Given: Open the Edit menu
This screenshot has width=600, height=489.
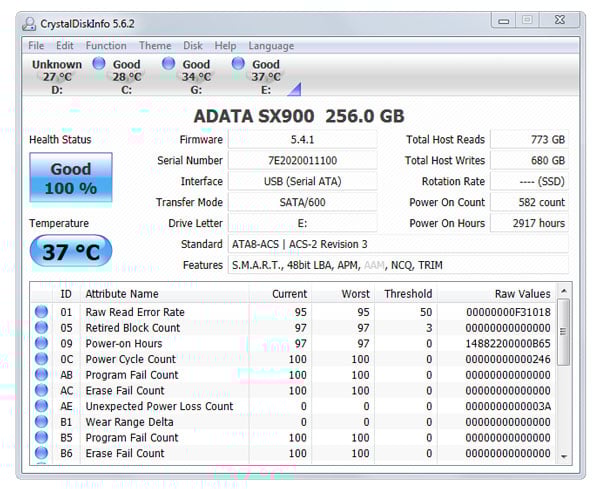Looking at the screenshot, I should tap(65, 46).
